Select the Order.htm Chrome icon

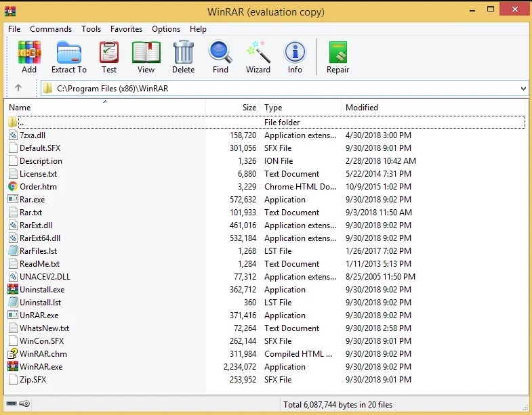pyautogui.click(x=13, y=186)
